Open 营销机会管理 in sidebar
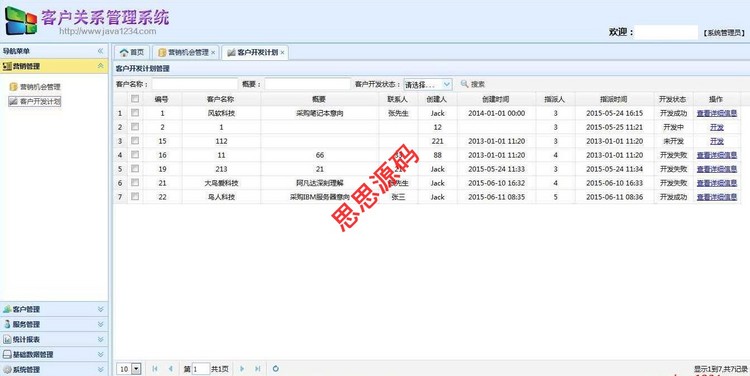The image size is (750, 376). (x=35, y=87)
